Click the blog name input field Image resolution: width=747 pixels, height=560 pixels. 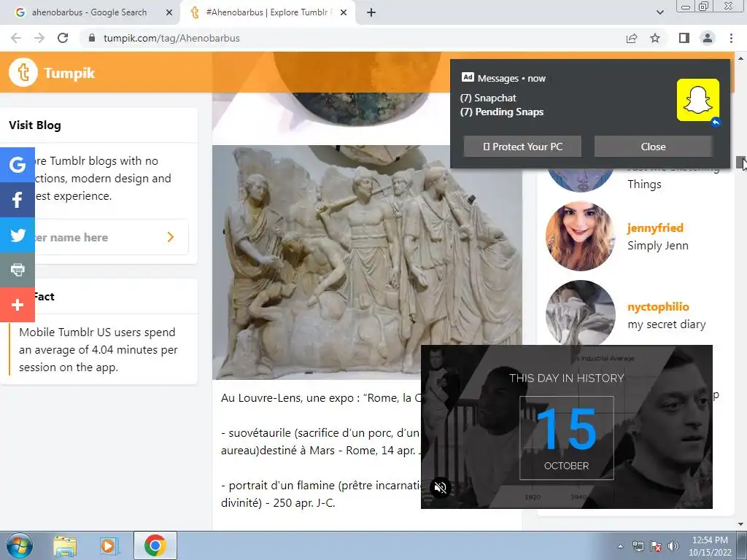pos(98,237)
